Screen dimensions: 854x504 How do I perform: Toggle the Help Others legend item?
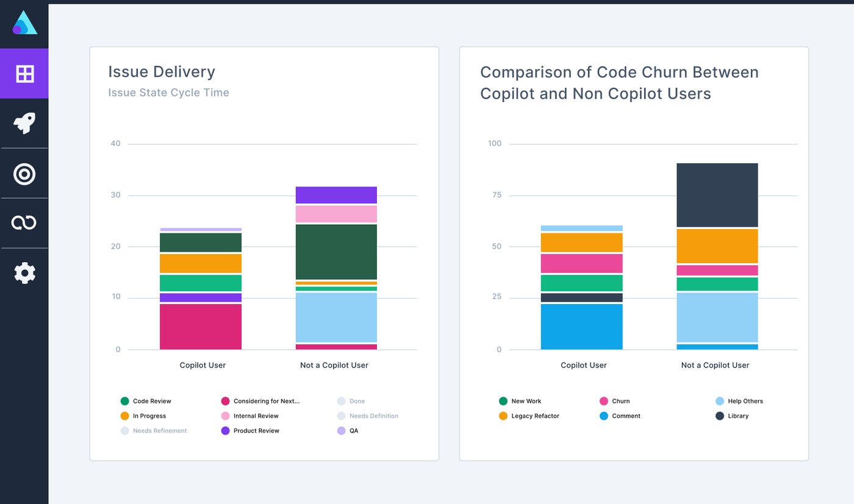point(739,401)
